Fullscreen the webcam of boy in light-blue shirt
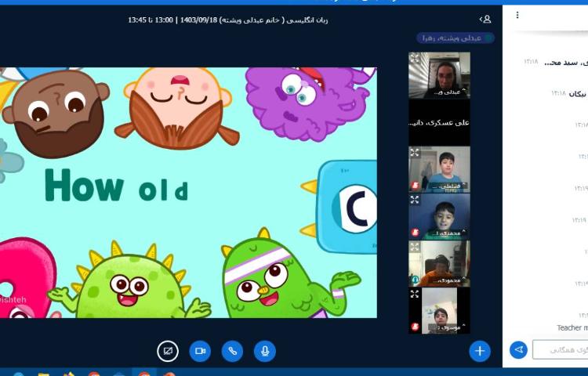The image size is (588, 376). pyautogui.click(x=415, y=152)
